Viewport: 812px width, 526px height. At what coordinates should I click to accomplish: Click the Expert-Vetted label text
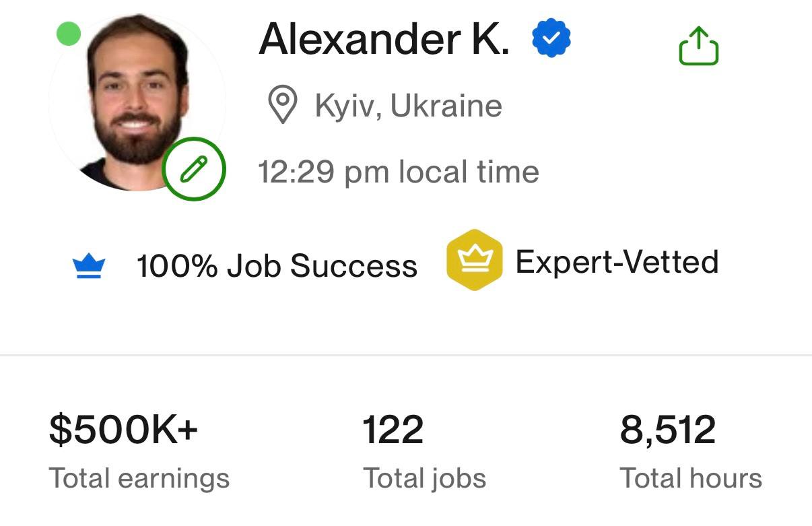point(617,262)
